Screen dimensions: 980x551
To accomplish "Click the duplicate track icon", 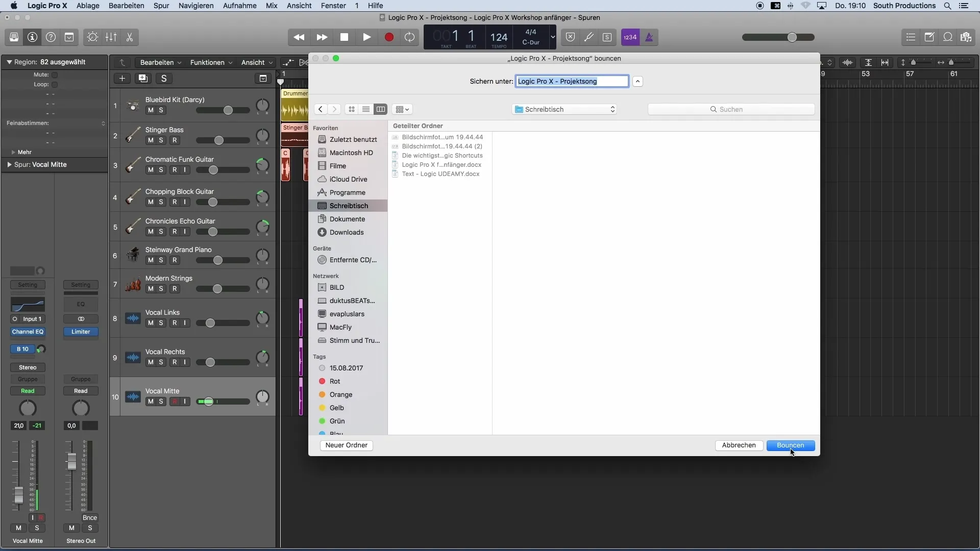I will [143, 78].
